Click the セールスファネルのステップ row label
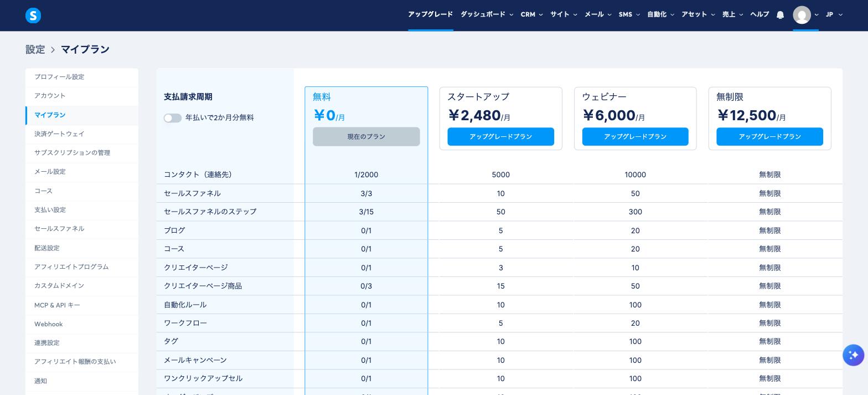The image size is (868, 395). click(x=210, y=212)
